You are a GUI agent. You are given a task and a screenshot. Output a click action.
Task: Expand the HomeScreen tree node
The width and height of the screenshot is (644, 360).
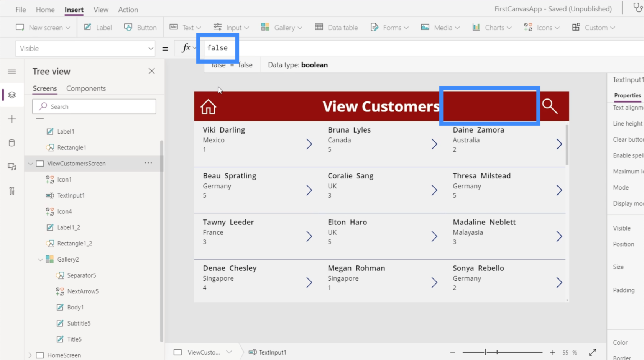coord(30,355)
